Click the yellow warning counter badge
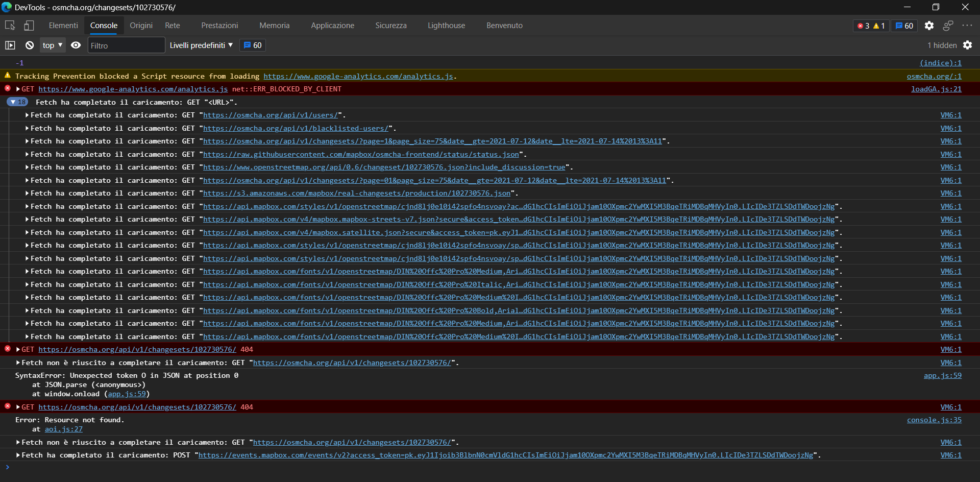Screen dimensions: 980x482 pos(879,26)
